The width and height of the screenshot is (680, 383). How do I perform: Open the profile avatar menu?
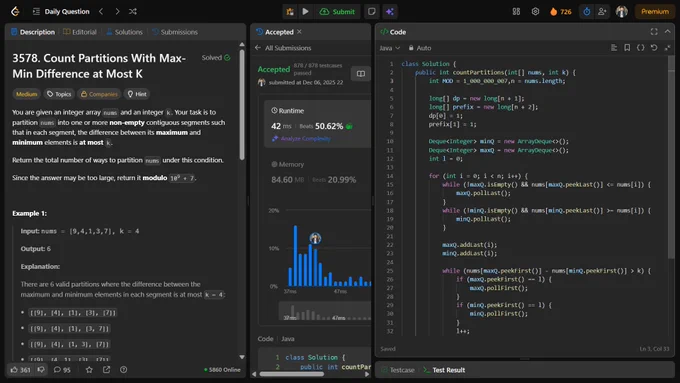[621, 12]
